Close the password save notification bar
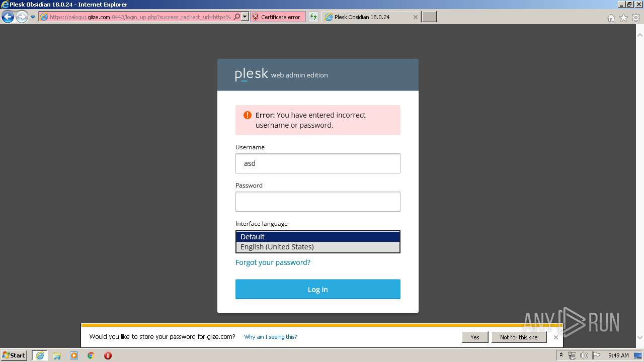Viewport: 644px width, 362px height. [555, 337]
